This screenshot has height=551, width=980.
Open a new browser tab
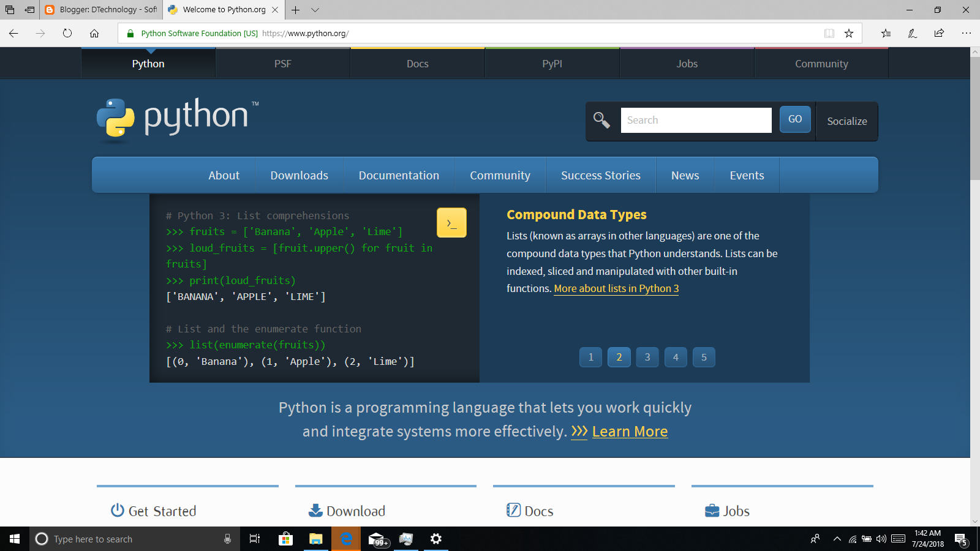[x=295, y=10]
